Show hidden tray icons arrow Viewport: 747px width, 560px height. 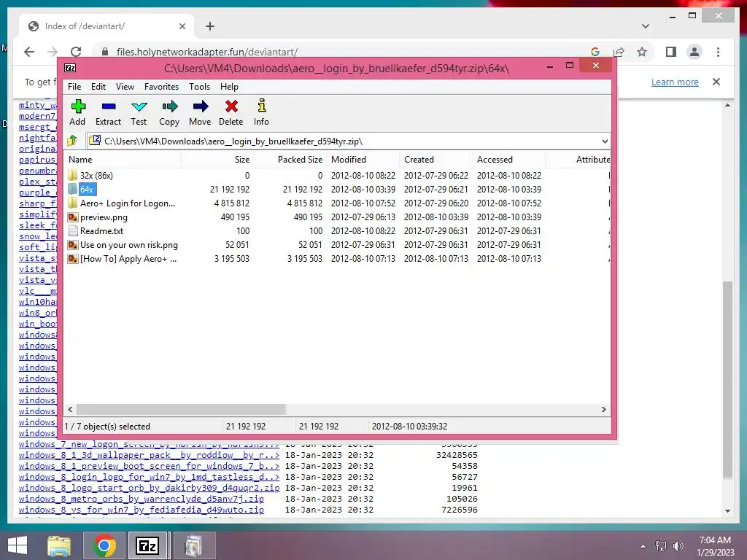coord(643,546)
